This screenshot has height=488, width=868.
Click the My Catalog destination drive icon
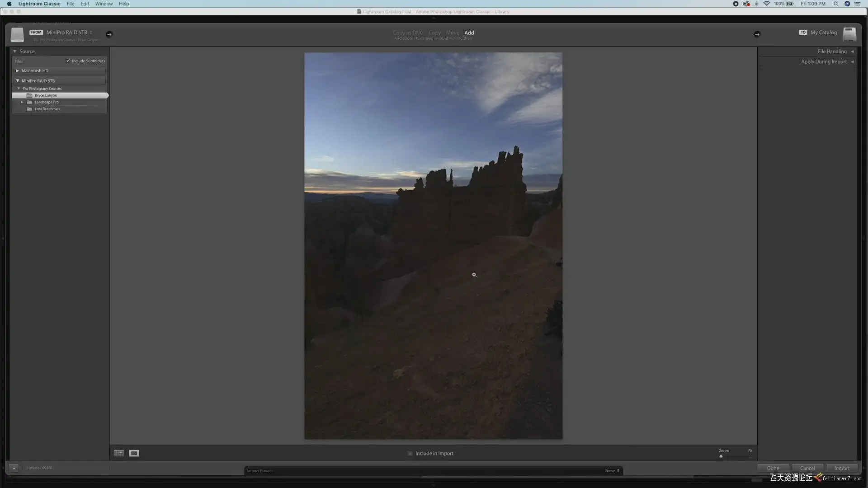849,34
